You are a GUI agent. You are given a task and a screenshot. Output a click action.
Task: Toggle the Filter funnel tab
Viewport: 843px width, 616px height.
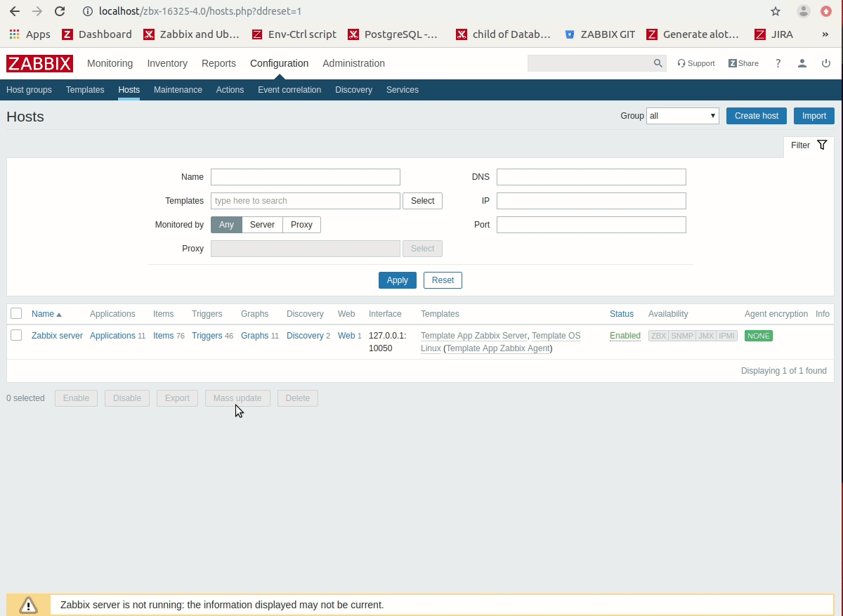pyautogui.click(x=809, y=145)
